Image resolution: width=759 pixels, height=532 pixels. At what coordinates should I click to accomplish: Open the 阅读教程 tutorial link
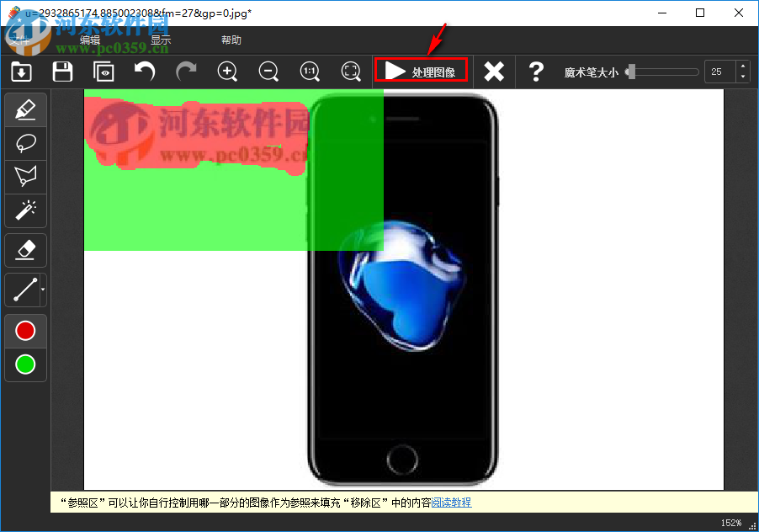click(453, 502)
